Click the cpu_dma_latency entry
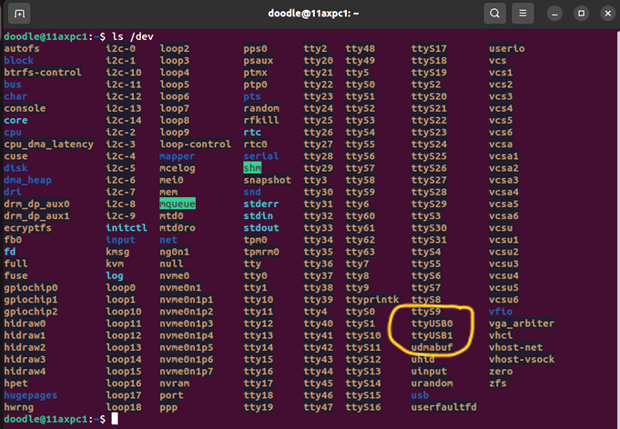This screenshot has height=429, width=620. 49,144
